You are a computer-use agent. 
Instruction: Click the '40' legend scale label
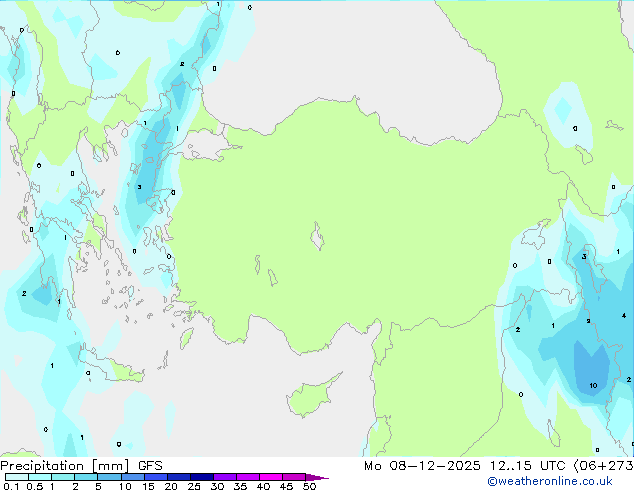pyautogui.click(x=263, y=486)
